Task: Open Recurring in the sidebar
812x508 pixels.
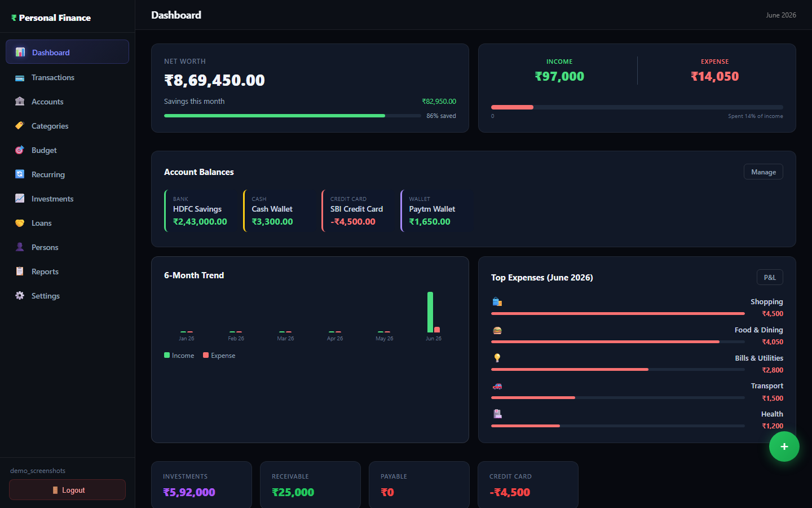Action: (67, 174)
